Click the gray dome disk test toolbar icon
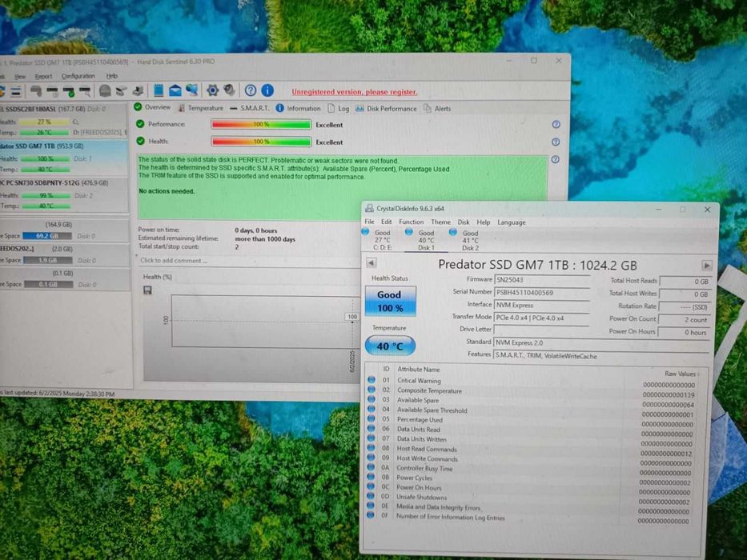This screenshot has height=560, width=747. (106, 90)
